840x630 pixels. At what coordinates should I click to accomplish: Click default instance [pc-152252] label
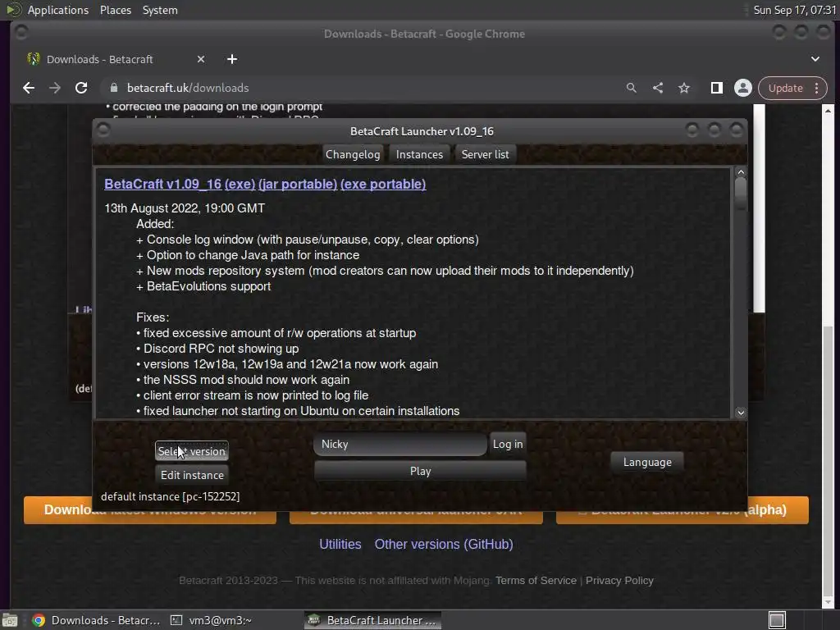coord(170,496)
